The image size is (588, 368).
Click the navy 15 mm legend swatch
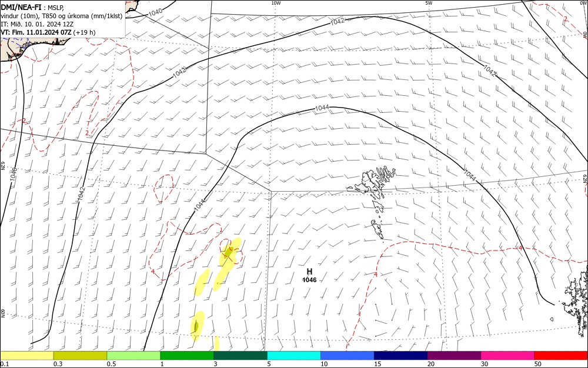pyautogui.click(x=401, y=356)
